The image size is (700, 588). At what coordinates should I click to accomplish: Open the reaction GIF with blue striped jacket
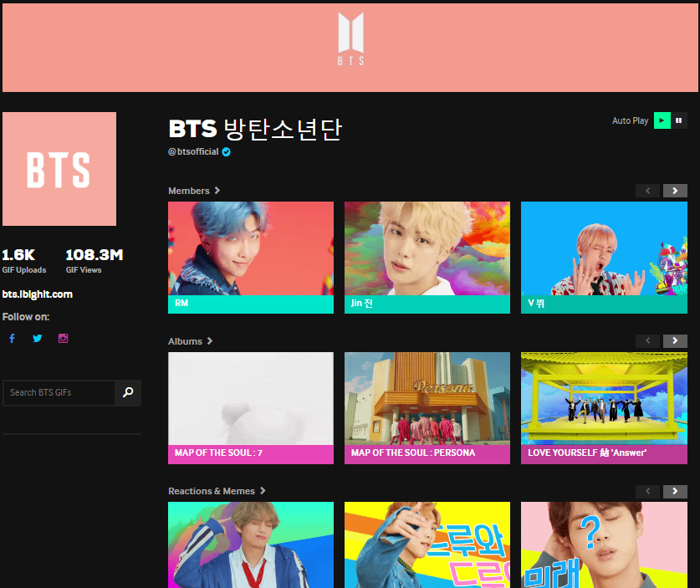point(251,545)
